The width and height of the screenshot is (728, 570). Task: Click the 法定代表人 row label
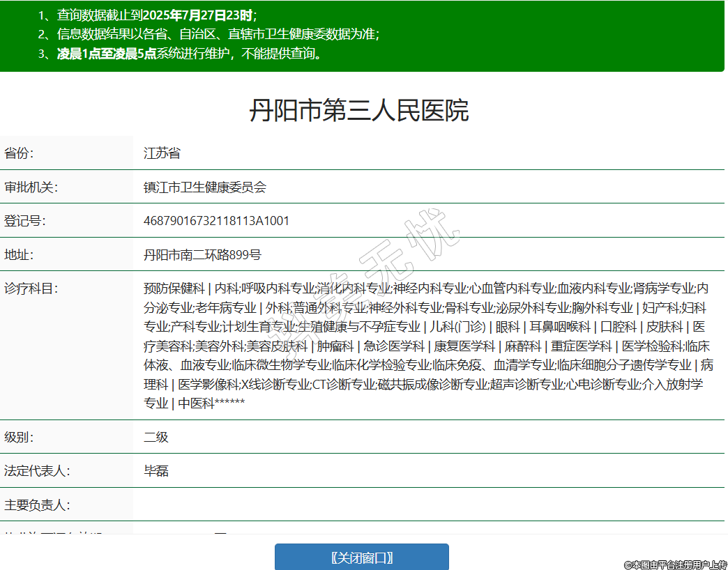point(37,471)
